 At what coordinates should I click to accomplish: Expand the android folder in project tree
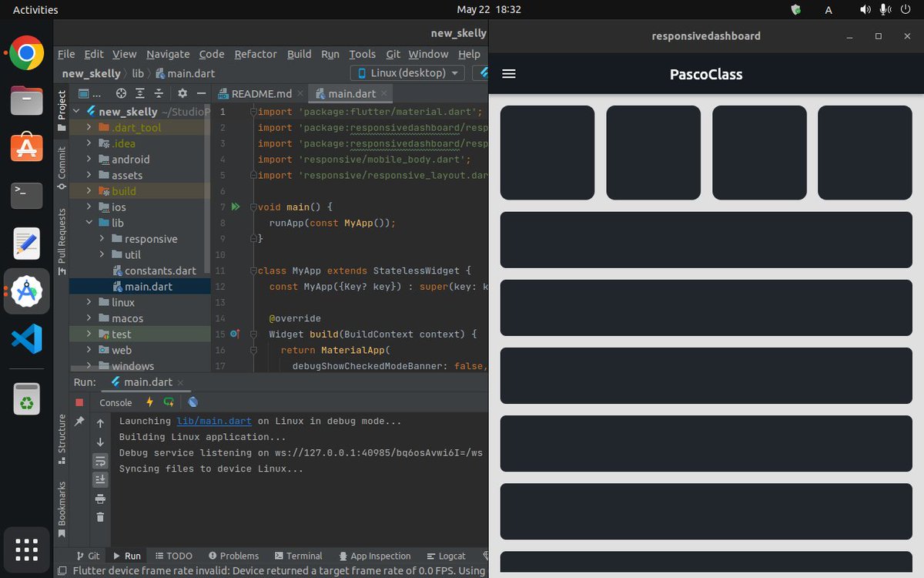tap(89, 160)
